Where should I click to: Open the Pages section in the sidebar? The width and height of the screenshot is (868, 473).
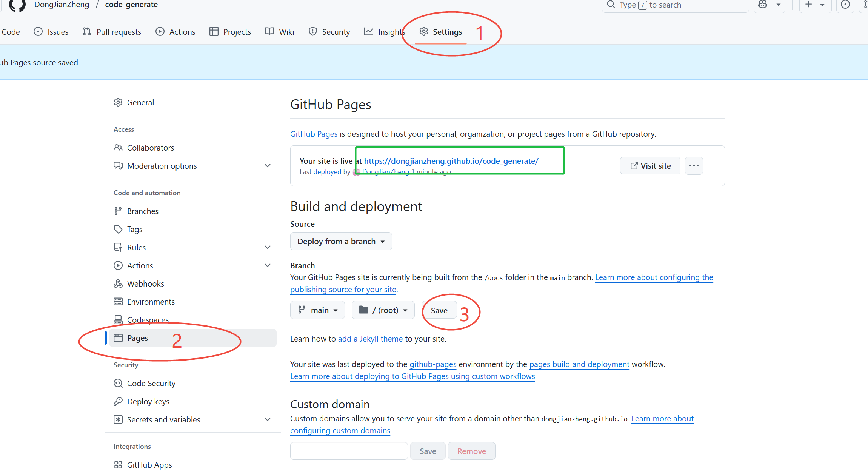[x=137, y=338]
